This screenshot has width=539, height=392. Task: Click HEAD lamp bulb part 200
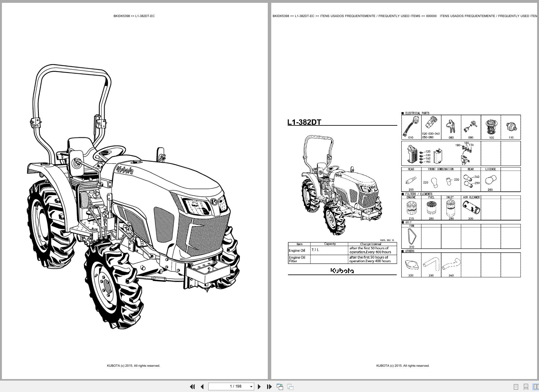411,181
